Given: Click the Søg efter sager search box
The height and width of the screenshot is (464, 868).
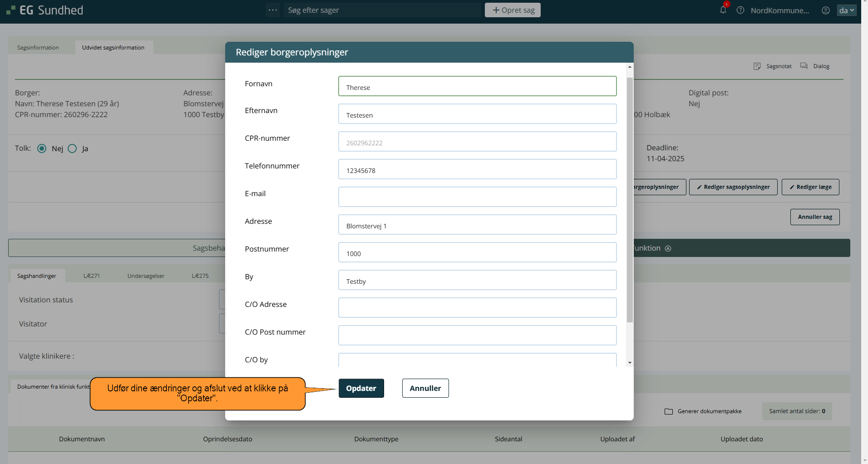Looking at the screenshot, I should click(383, 10).
